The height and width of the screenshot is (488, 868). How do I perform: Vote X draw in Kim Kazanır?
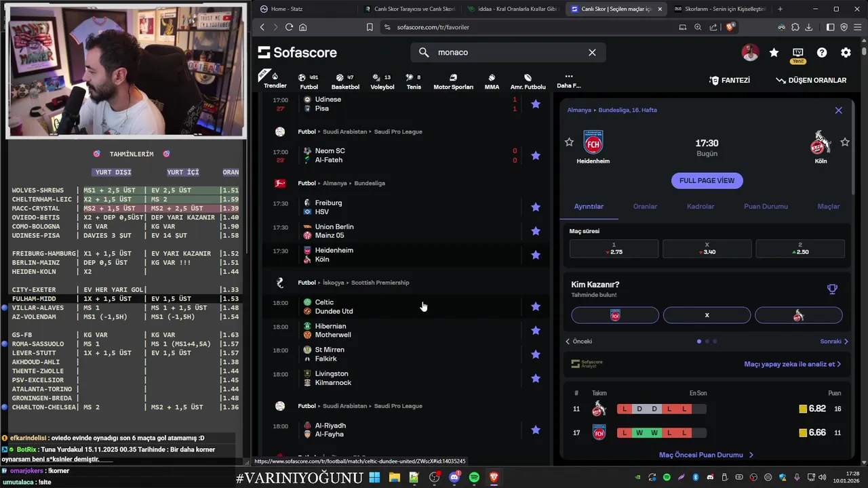click(707, 315)
